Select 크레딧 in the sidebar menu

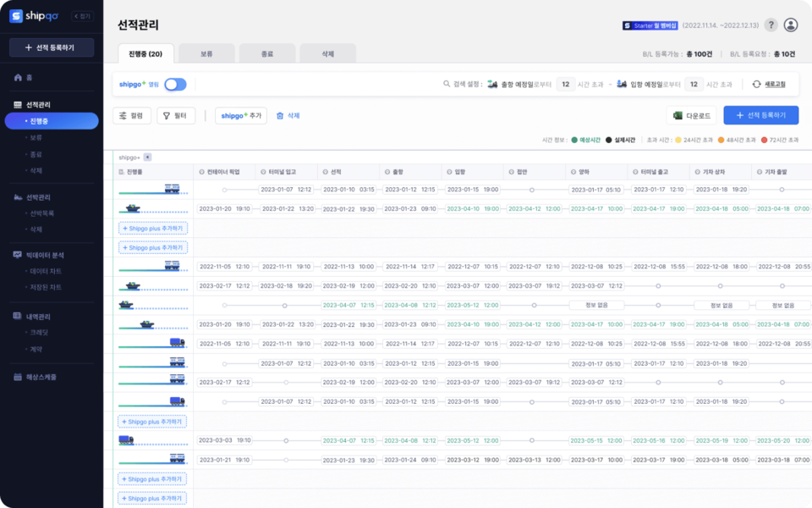tap(39, 333)
